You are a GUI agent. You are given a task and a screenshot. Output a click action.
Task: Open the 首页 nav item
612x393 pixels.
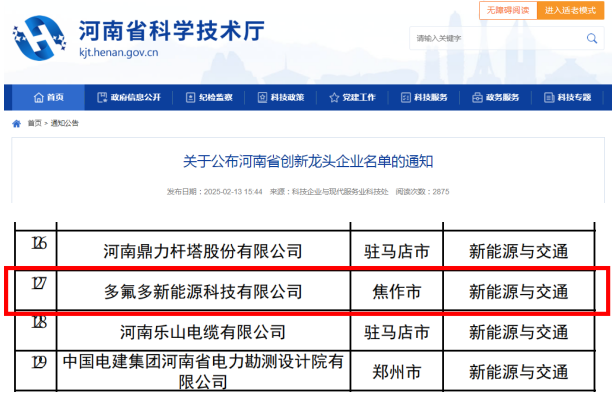coord(48,97)
